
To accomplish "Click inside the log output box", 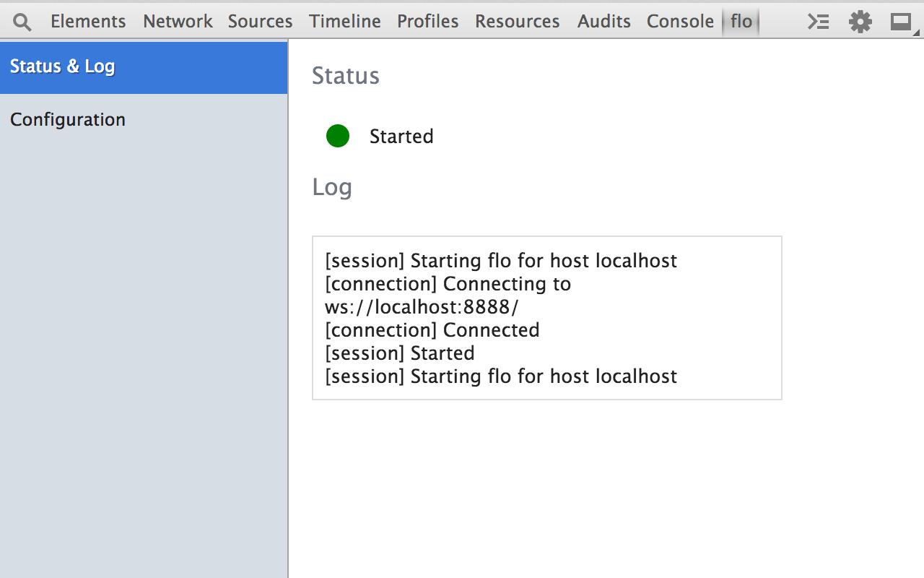I will point(546,318).
